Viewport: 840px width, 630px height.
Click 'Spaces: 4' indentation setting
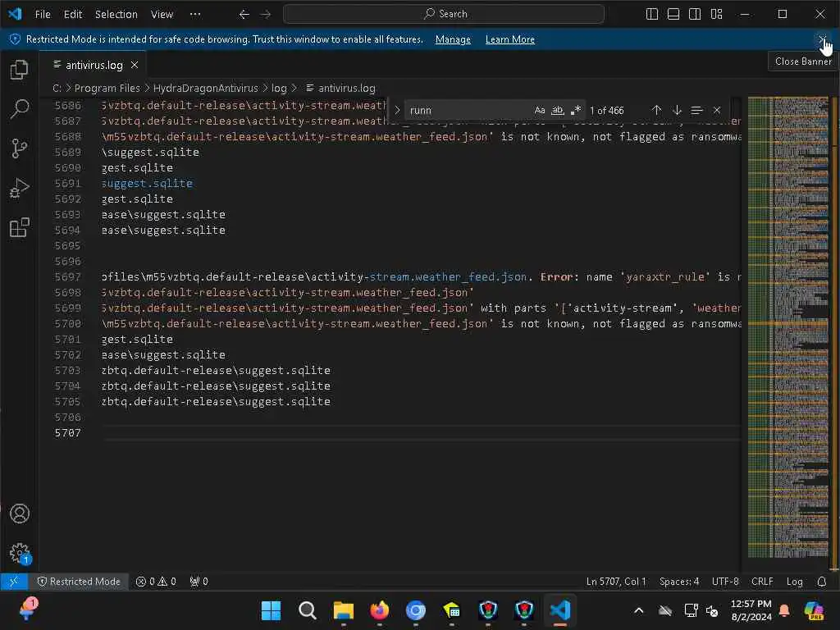coord(679,582)
